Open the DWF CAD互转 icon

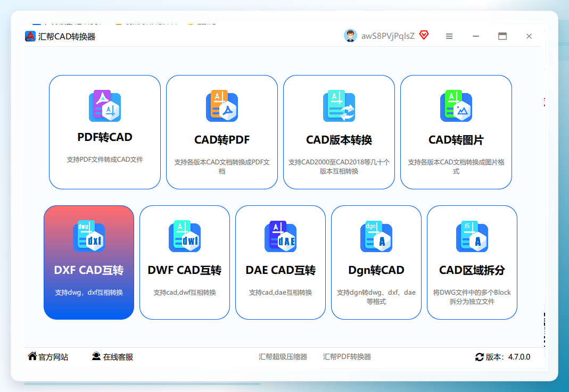(185, 237)
